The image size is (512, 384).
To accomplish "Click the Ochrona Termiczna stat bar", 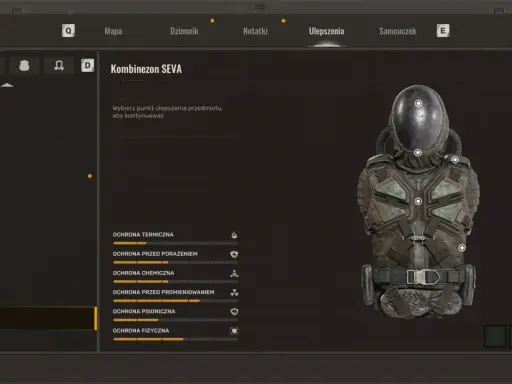I will pyautogui.click(x=176, y=243).
